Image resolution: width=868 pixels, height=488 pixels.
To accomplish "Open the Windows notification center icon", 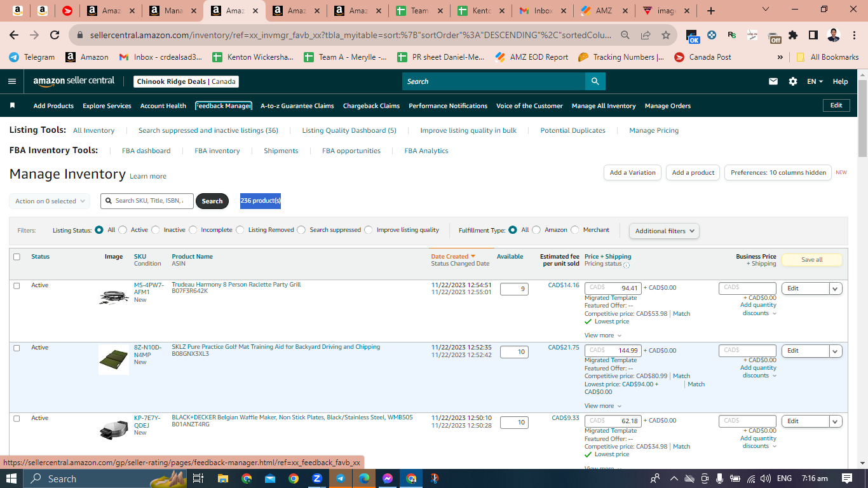I will tap(846, 478).
